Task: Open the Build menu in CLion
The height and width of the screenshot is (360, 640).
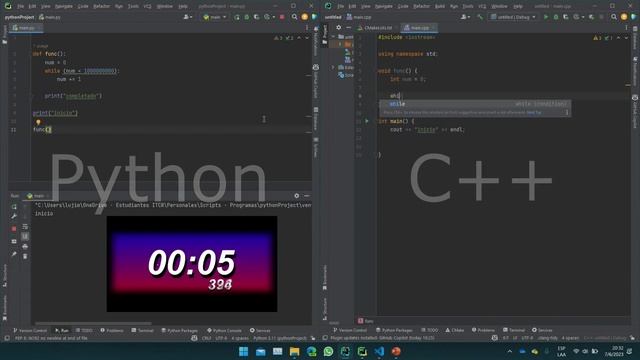Action: 440,6
